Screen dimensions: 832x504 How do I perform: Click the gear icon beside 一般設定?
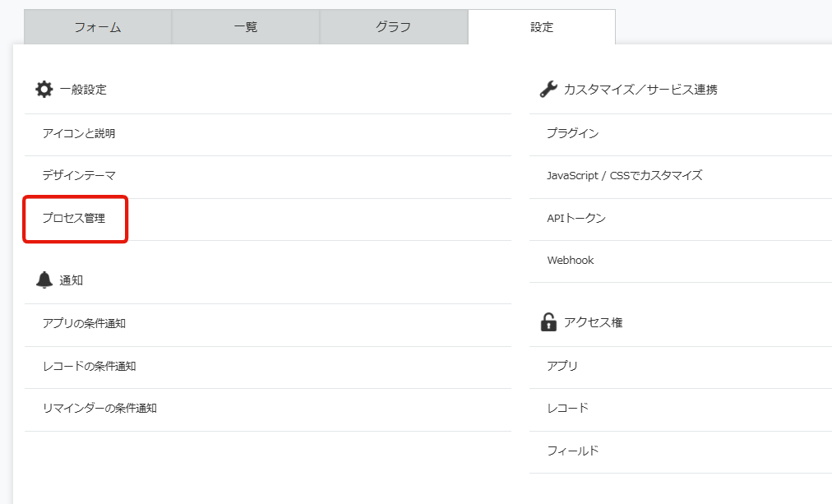tap(44, 90)
